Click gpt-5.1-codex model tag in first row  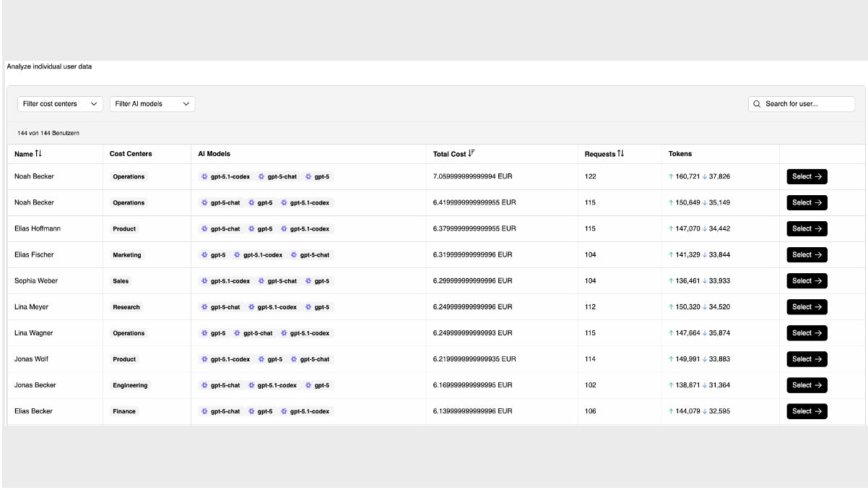pos(226,176)
